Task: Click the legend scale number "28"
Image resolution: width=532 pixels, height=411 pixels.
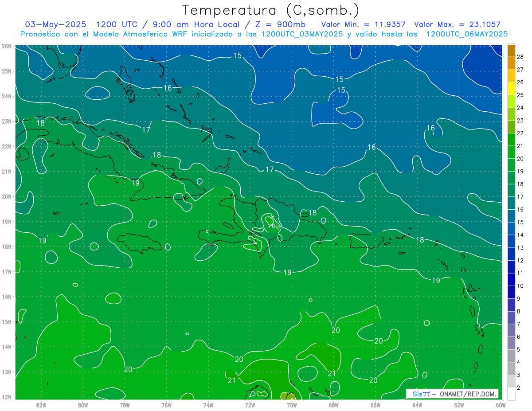Action: point(520,57)
